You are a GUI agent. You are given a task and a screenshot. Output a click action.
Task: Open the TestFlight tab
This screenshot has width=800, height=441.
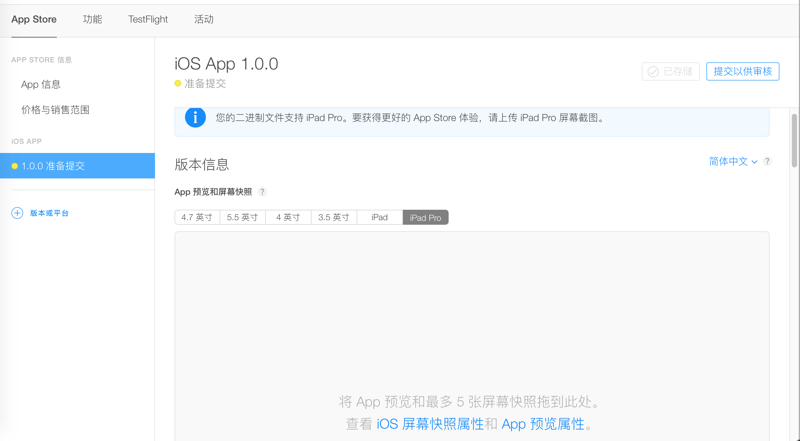(x=148, y=19)
